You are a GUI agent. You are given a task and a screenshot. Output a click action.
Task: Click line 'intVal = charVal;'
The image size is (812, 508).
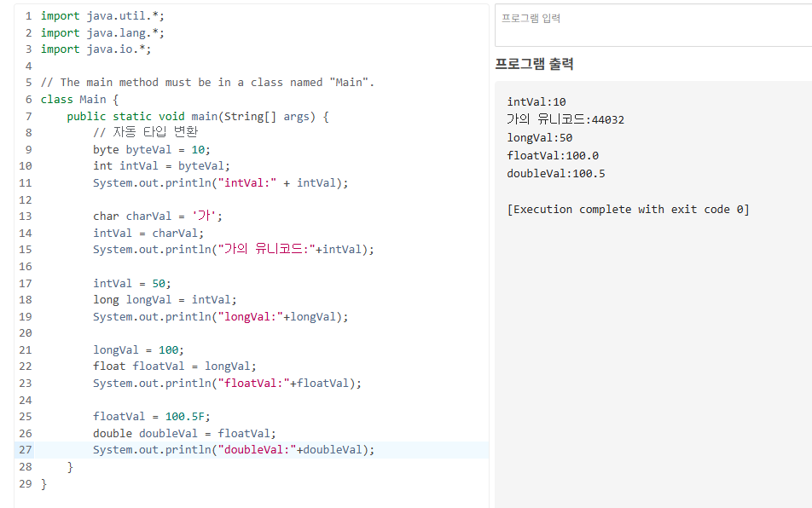pos(148,234)
